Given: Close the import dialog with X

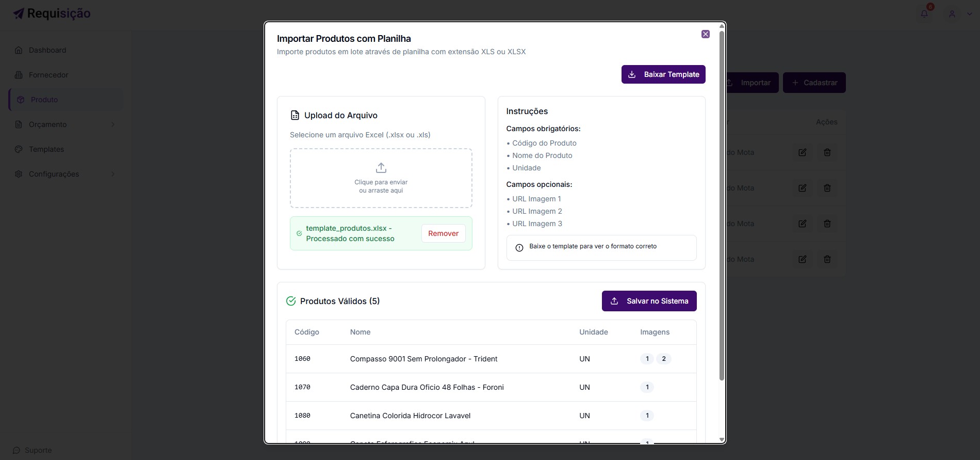Looking at the screenshot, I should pos(705,34).
